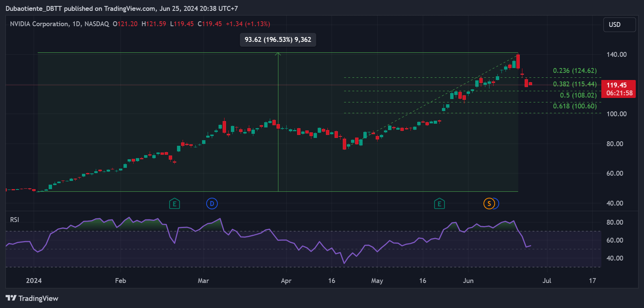Select the Fibonacci level 0.5 (108.02) label
Viewport: 644px width, 308px height.
578,95
